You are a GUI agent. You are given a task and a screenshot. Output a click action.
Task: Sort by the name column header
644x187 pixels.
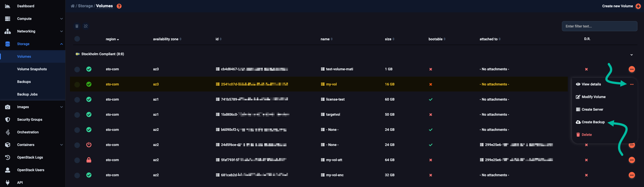coord(326,39)
